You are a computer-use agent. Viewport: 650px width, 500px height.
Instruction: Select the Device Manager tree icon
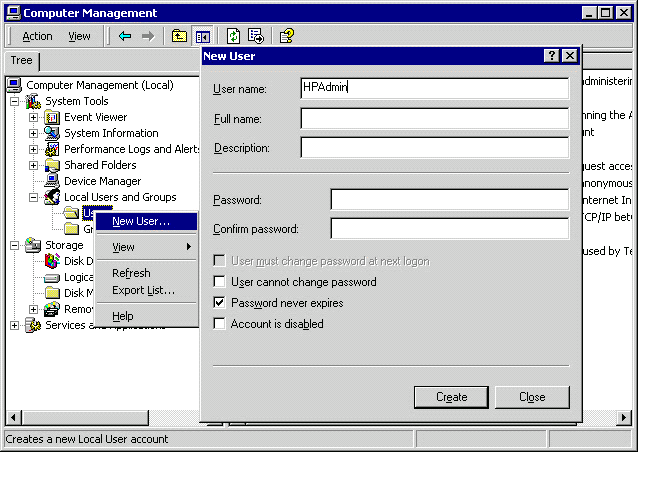click(53, 181)
